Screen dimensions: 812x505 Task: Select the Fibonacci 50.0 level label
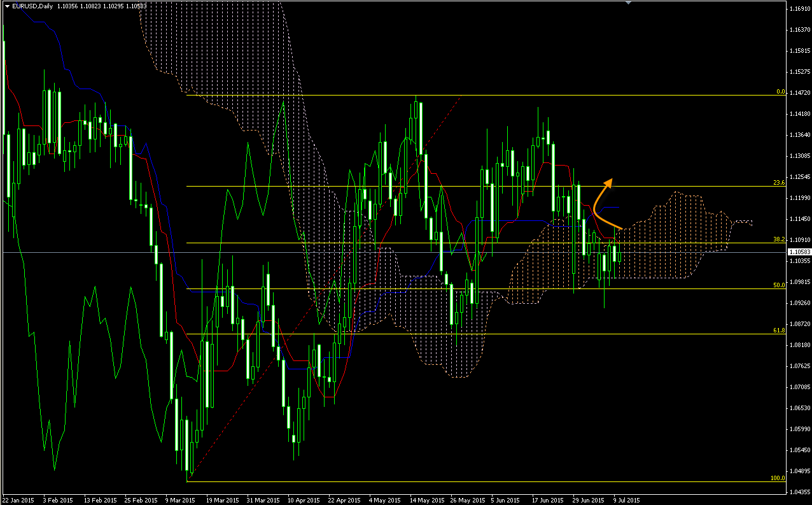(780, 285)
